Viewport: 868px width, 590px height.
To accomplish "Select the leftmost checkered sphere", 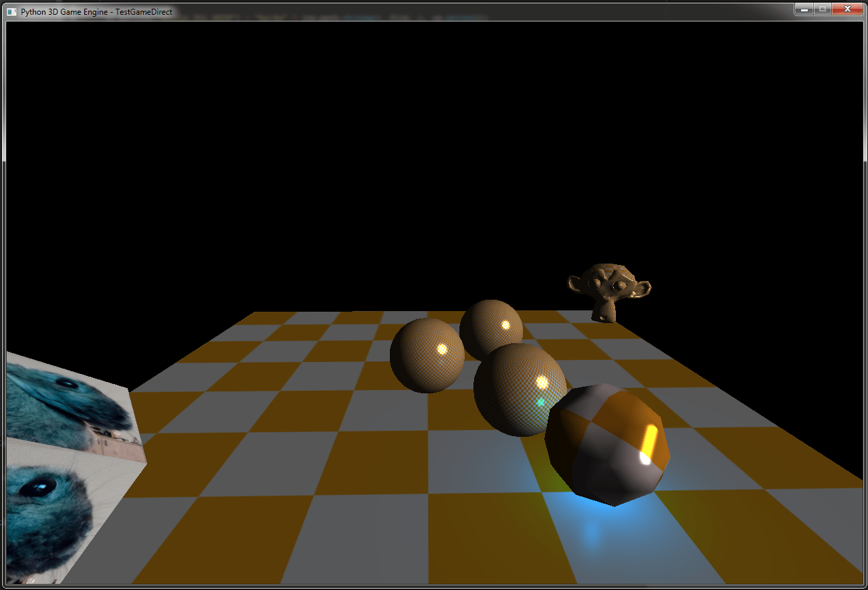I will point(428,355).
